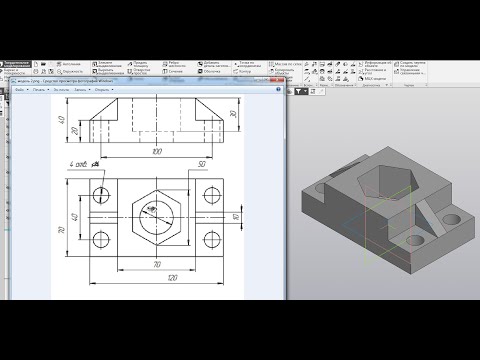480x360 pixels.
Task: Choose Элемент выдавливания extrusion tool
Action: click(107, 64)
